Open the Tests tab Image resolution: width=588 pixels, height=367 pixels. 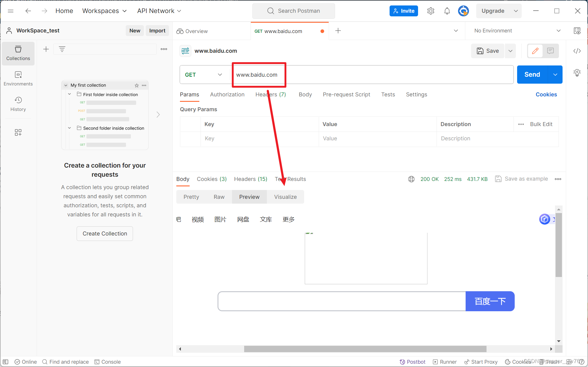(x=388, y=95)
